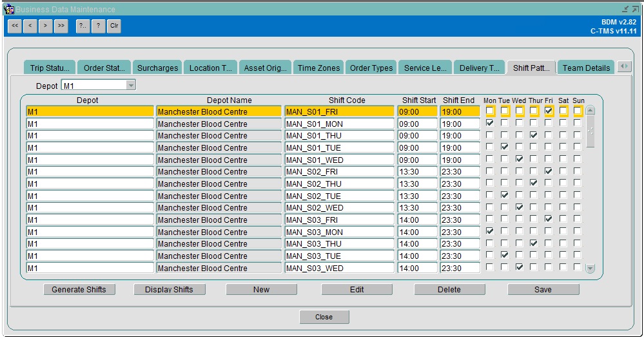Click the shift list scroll down arrow

(x=590, y=269)
